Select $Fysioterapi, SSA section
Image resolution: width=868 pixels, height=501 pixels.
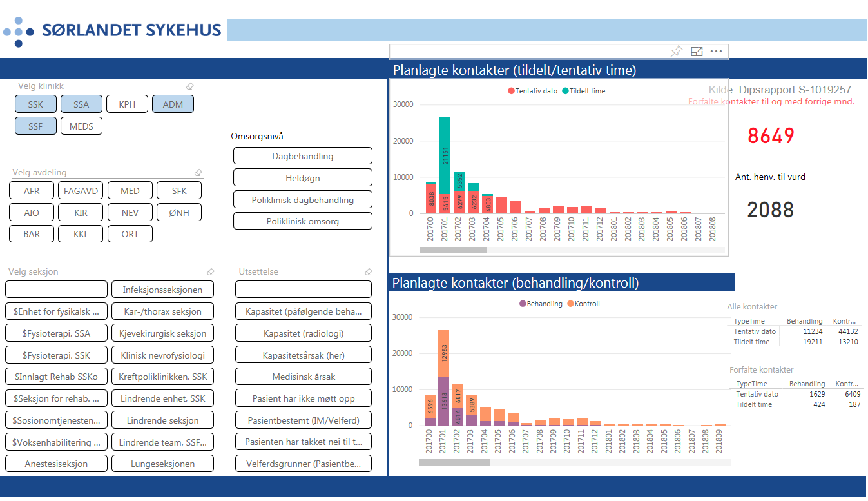pyautogui.click(x=57, y=333)
